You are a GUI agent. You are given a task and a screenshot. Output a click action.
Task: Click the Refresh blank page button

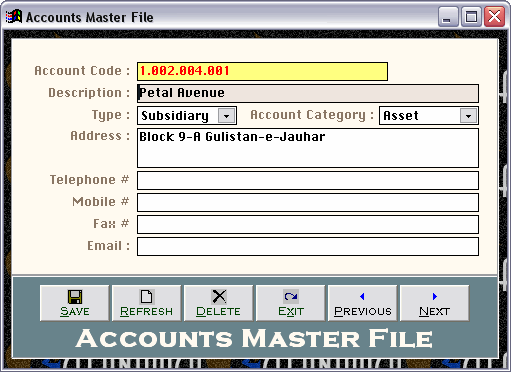146,303
